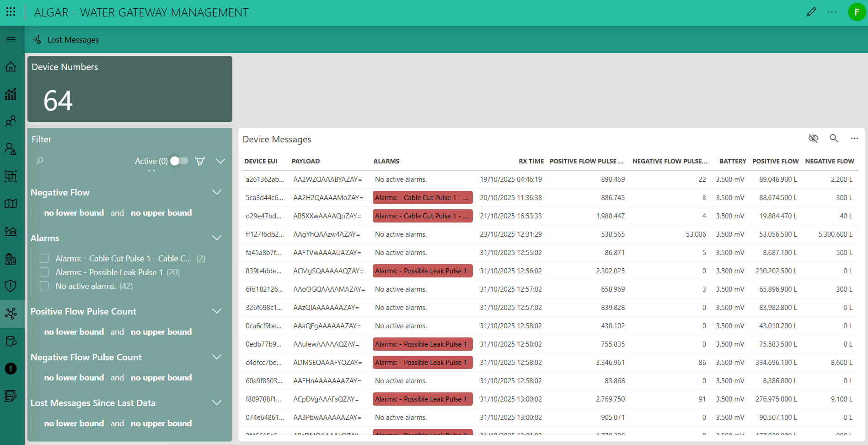
Task: Collapse the Positive Flow Pulse Count section
Action: pyautogui.click(x=217, y=311)
